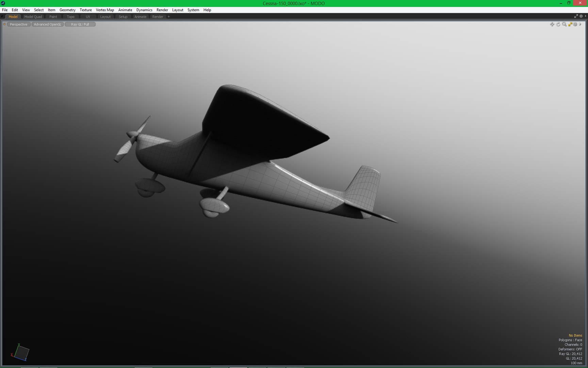
Task: Restore down the MODO window
Action: click(x=569, y=3)
